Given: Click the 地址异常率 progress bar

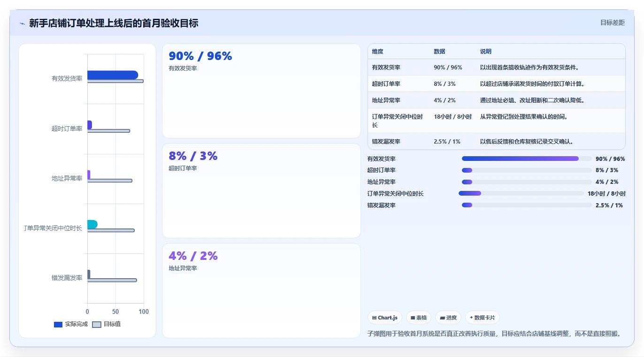Looking at the screenshot, I should pos(527,182).
